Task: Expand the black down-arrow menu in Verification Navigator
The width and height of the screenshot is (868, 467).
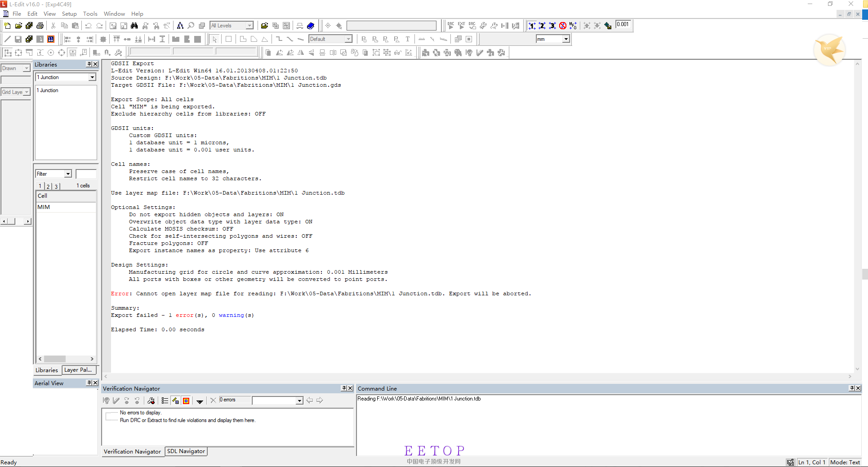Action: (x=200, y=401)
